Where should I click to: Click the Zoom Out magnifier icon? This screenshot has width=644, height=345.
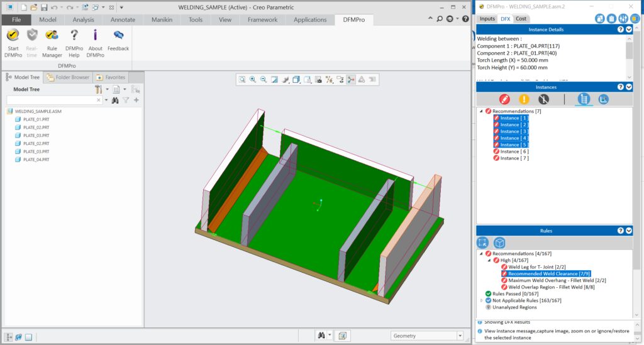coord(264,80)
